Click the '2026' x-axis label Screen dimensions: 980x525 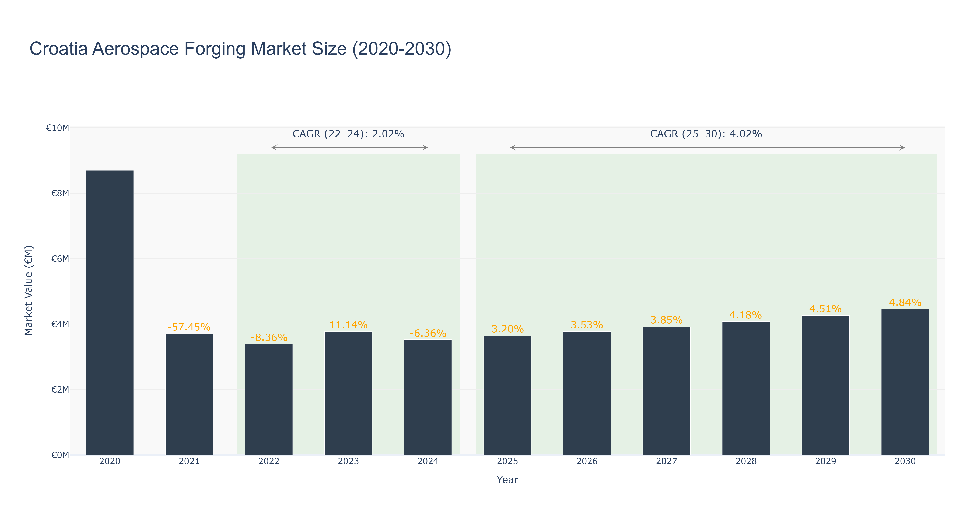click(587, 461)
